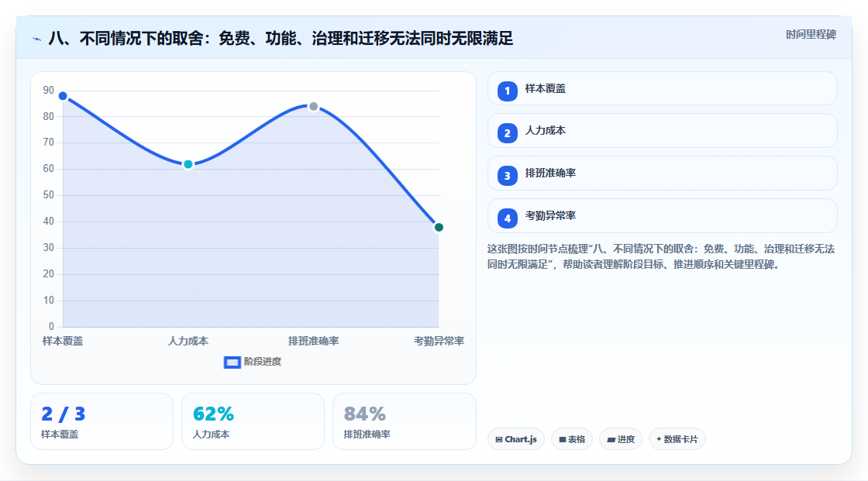This screenshot has width=868, height=481.
Task: Click the Chart.js tag
Action: 516,439
